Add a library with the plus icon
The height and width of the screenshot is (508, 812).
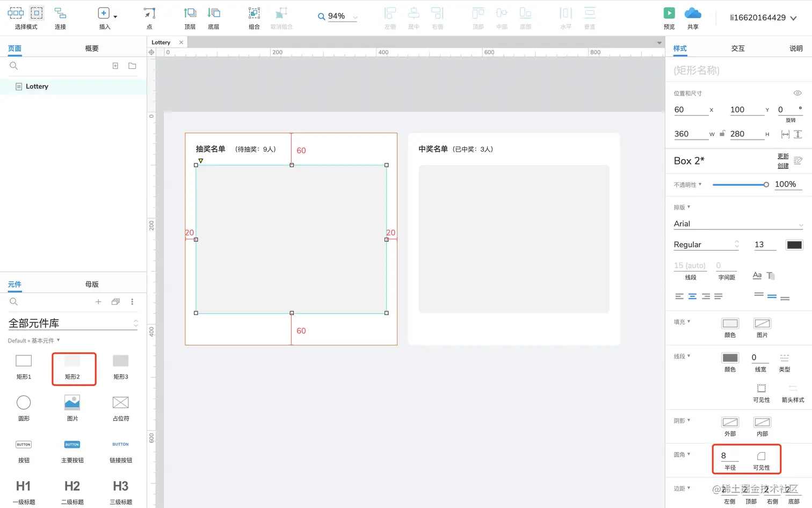98,302
